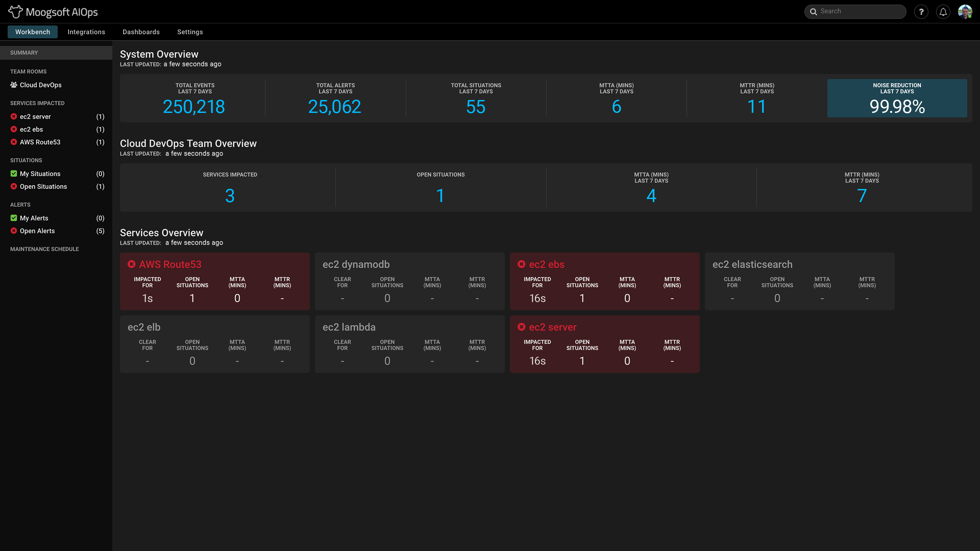The image size is (980, 551).
Task: Click red error icon on ec2 ebs card
Action: coord(522,264)
